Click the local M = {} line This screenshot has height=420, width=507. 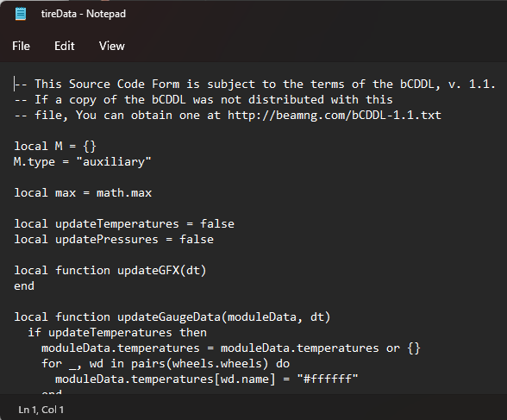pyautogui.click(x=55, y=146)
